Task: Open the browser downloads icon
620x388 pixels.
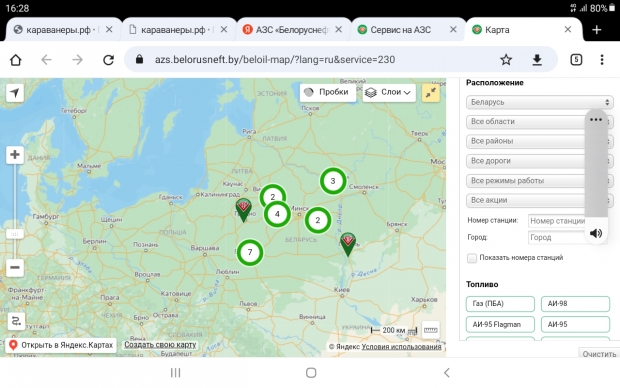Action: tap(537, 60)
